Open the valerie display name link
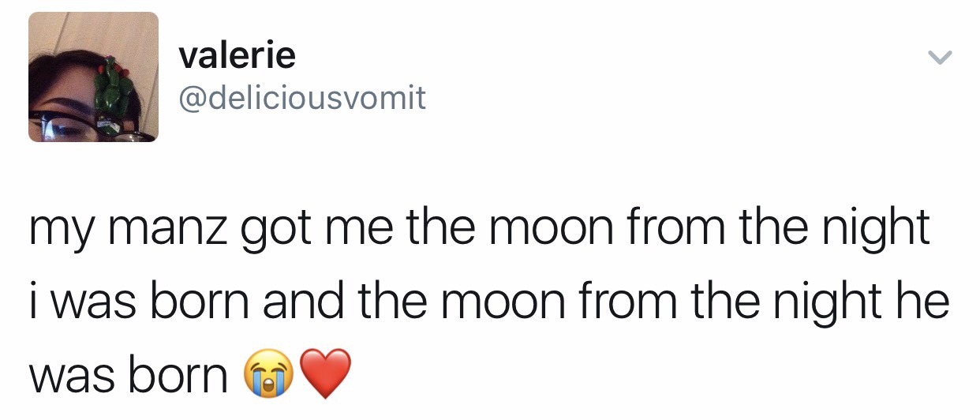The width and height of the screenshot is (980, 420). pyautogui.click(x=238, y=55)
